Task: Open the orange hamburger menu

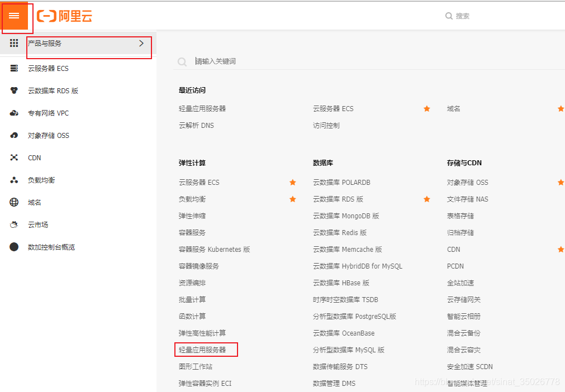Action: [x=14, y=16]
